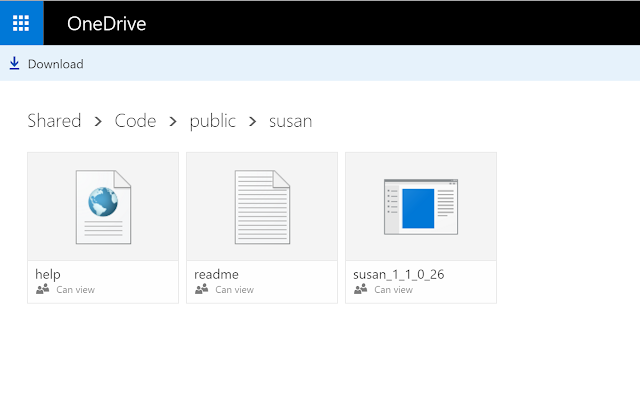The image size is (640, 396).
Task: Select the readme file name
Action: click(x=216, y=274)
